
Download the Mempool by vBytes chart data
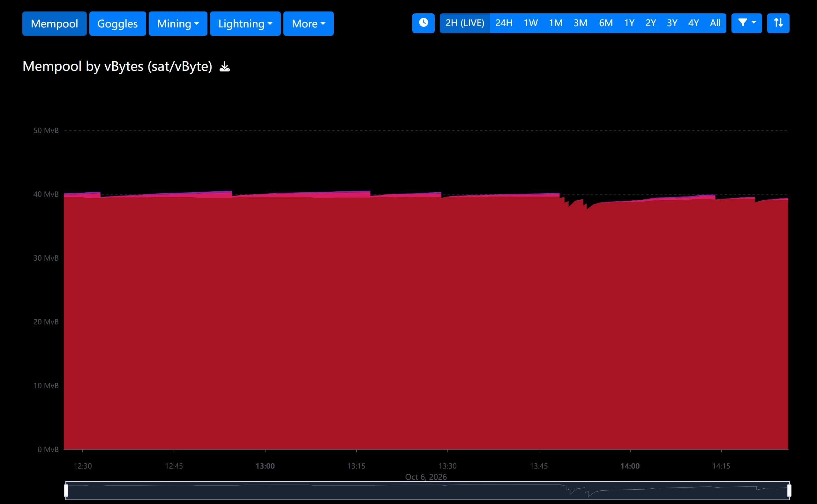tap(225, 67)
